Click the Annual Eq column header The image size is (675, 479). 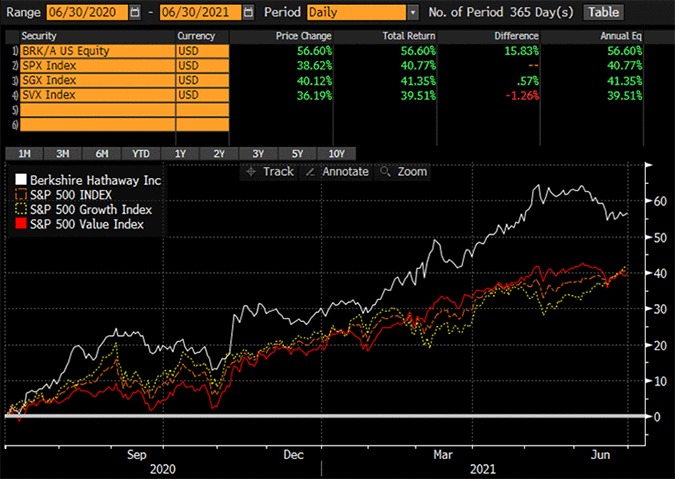tap(621, 36)
